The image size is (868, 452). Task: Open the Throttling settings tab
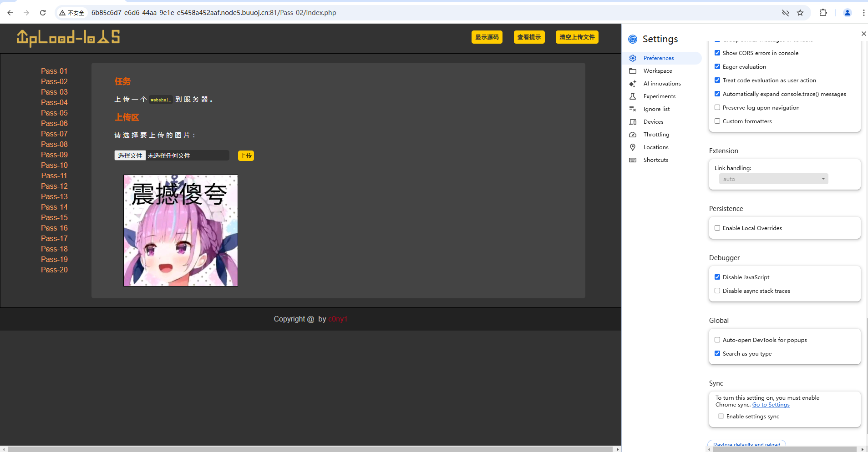pos(662,135)
